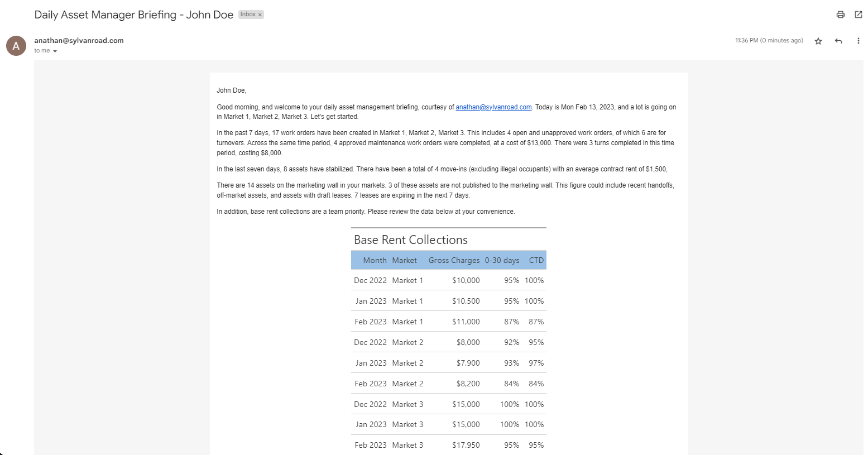Click the $11,000 gross charges cell
The height and width of the screenshot is (455, 868).
466,322
